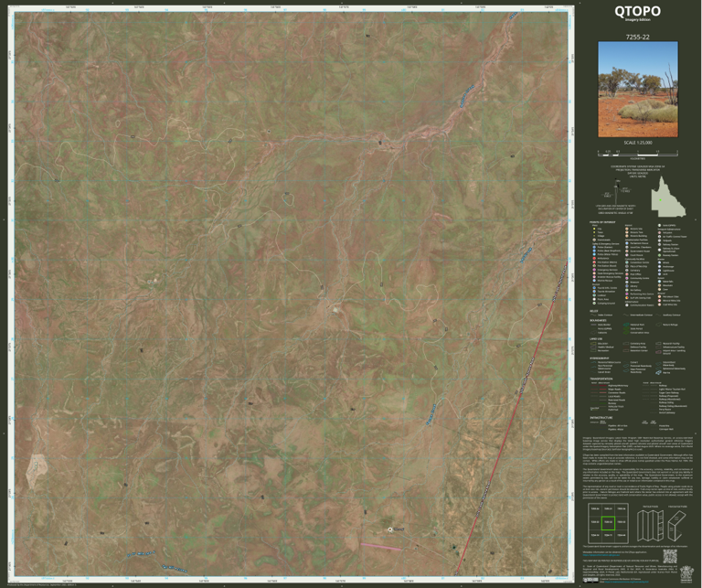Viewport: 702px width, 588px height.
Task: Click the TRANSPORTATION legend heading
Action: [601, 379]
